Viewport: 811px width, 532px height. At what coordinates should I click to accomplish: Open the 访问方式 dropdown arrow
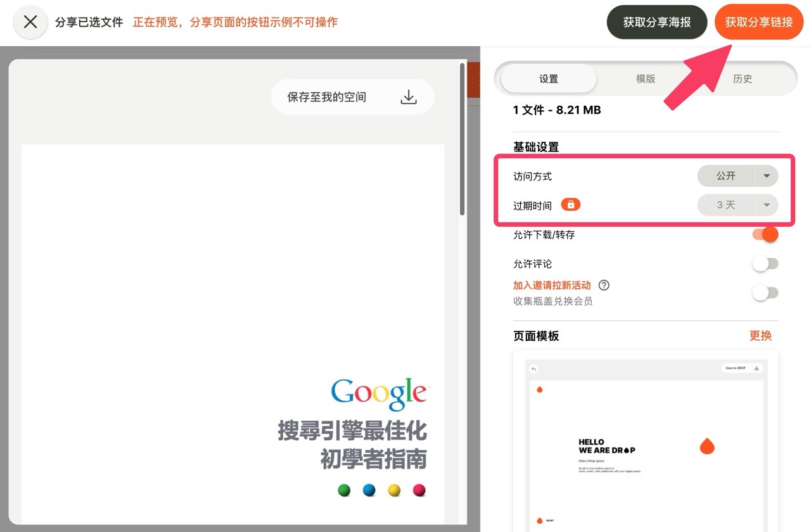(x=767, y=176)
